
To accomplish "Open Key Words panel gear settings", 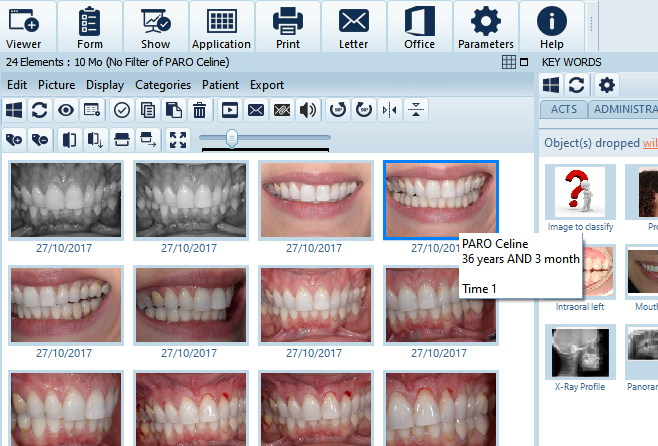I will click(x=607, y=85).
